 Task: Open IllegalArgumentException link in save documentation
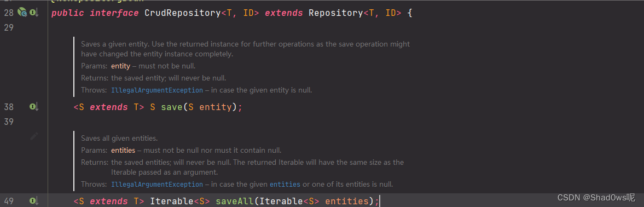point(157,90)
